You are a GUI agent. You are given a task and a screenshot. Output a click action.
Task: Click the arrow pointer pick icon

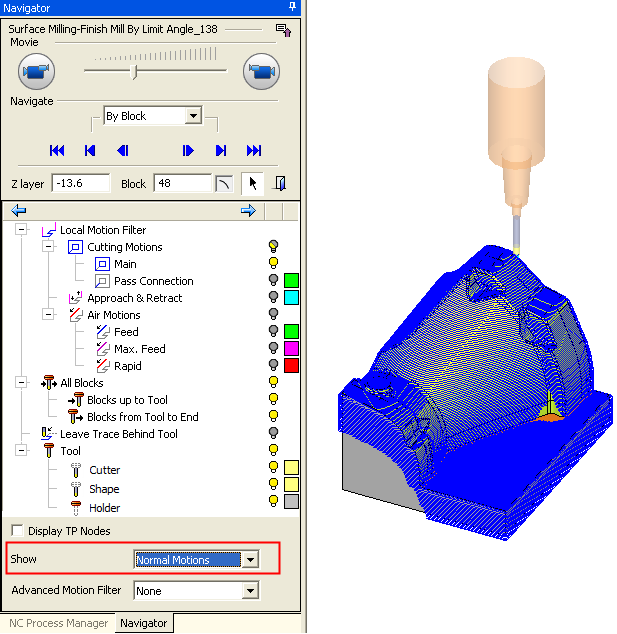pos(253,183)
